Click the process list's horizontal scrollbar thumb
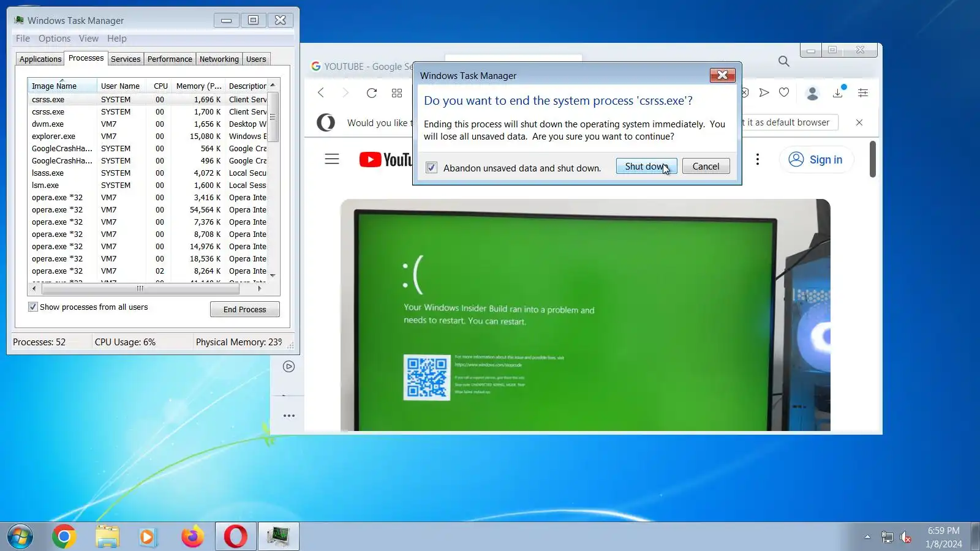980x551 pixels. point(141,288)
